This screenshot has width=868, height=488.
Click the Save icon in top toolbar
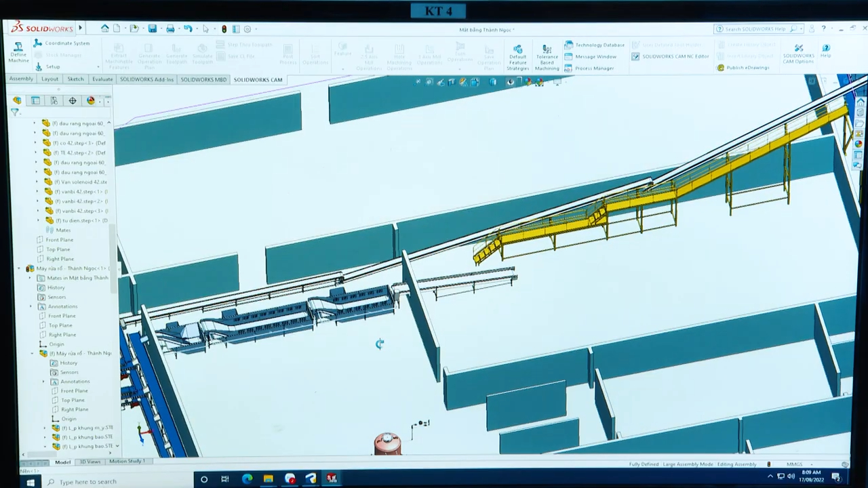pyautogui.click(x=153, y=29)
